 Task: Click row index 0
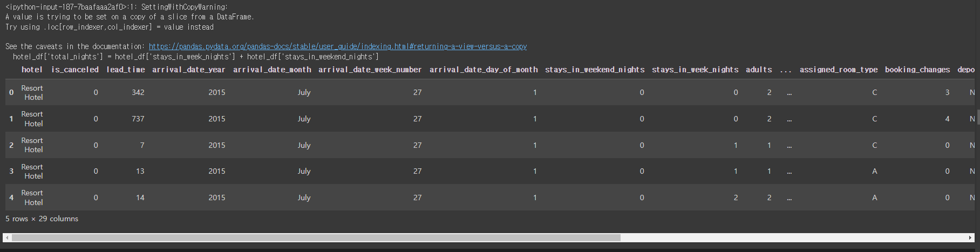point(11,92)
